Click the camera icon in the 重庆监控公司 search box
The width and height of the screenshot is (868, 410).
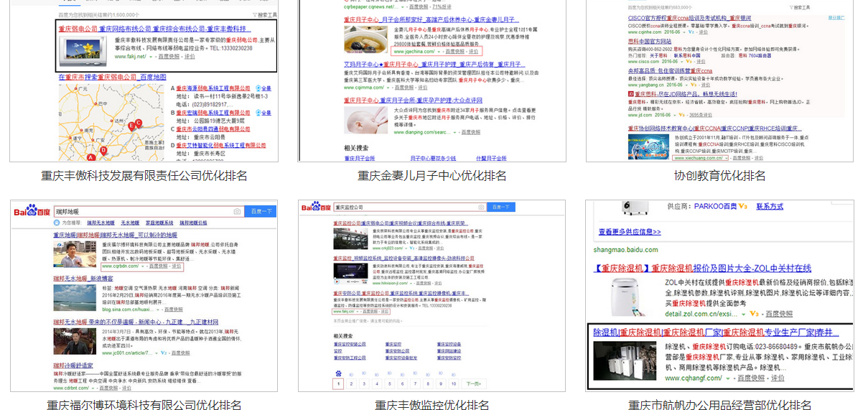point(480,208)
